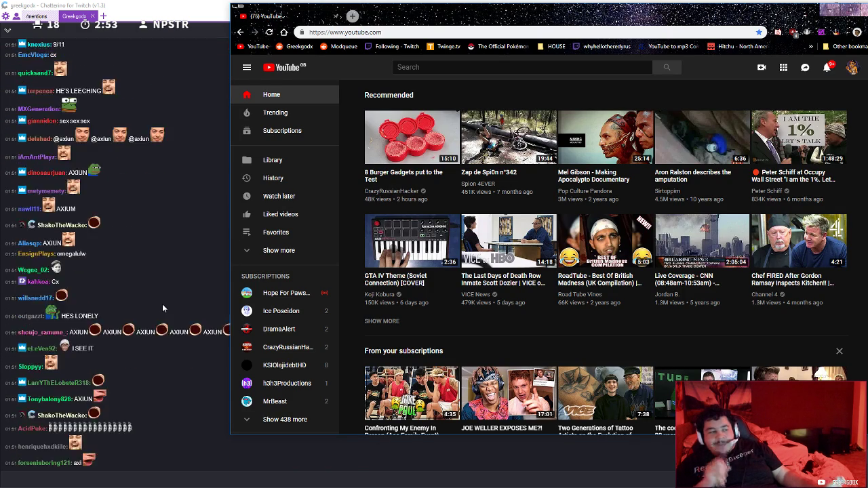Expand Show 438 more subscriptions
The width and height of the screenshot is (868, 488).
(x=285, y=420)
